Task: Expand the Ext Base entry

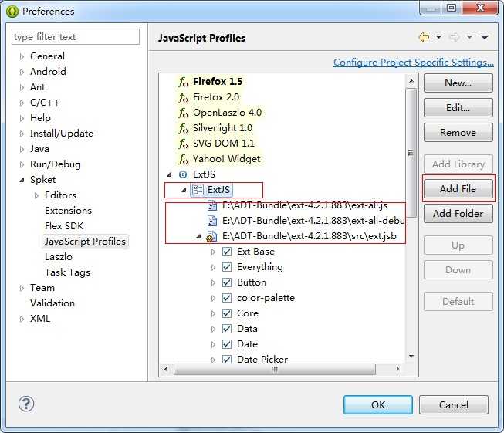Action: (213, 252)
